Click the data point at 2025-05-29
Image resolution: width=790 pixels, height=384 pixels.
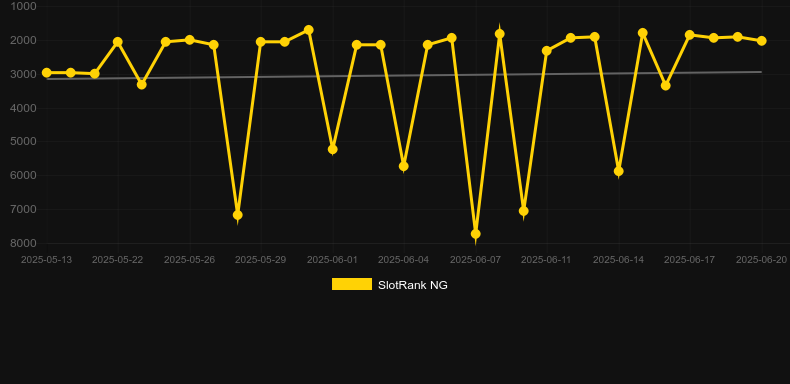click(x=261, y=42)
